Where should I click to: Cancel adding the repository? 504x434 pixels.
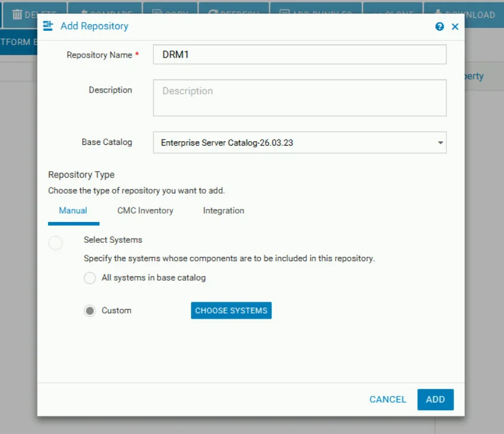click(388, 400)
